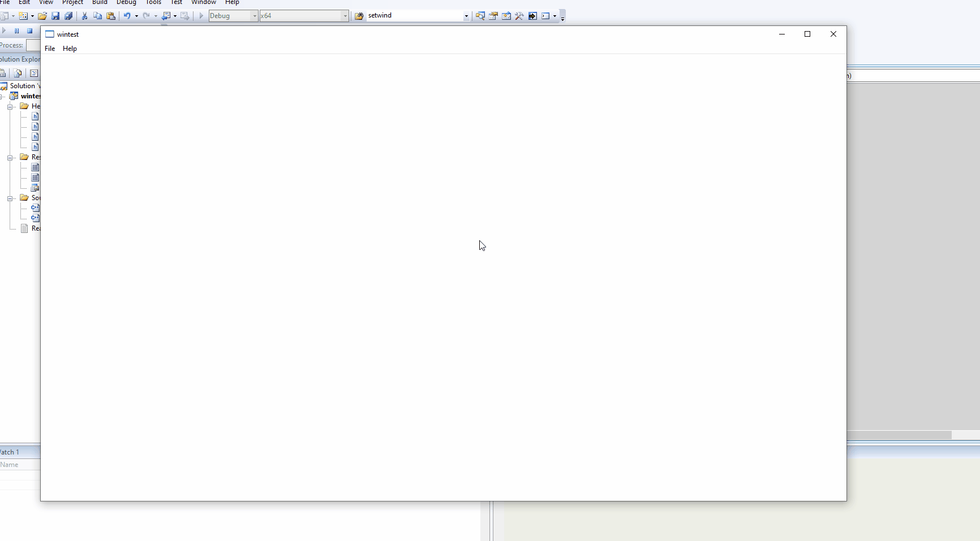Click the Cut scissors icon
This screenshot has height=541, width=980.
(x=85, y=16)
